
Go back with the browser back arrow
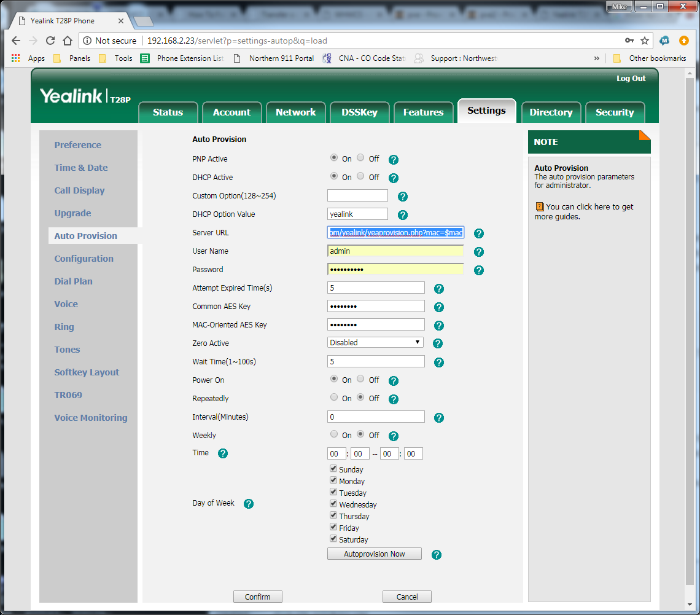[16, 41]
